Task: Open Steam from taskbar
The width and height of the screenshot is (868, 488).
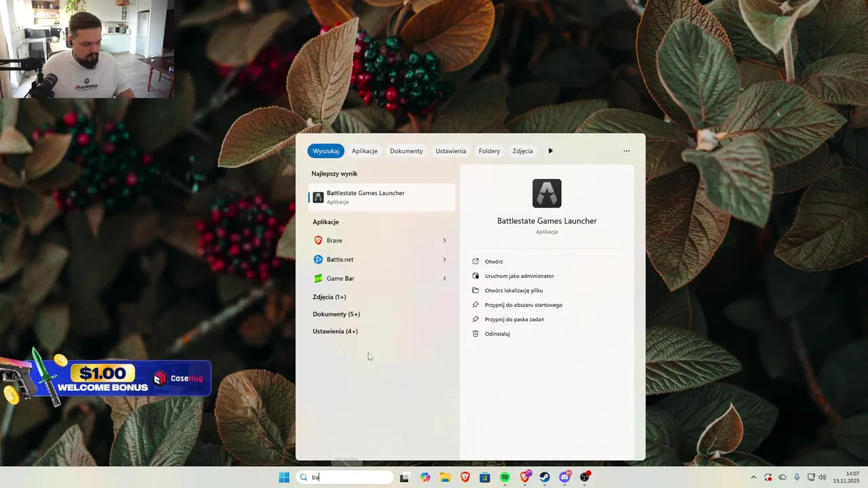Action: (x=545, y=477)
